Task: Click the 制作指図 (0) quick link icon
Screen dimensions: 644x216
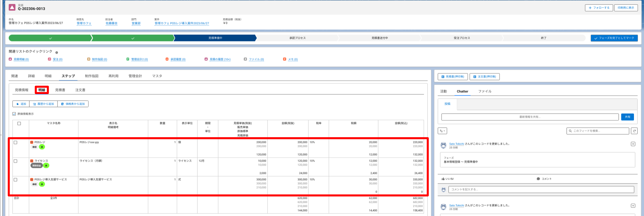Action: 89,59
